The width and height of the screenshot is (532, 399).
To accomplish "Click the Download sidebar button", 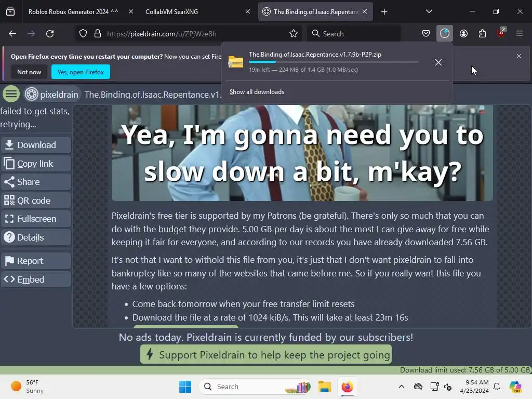I will (x=36, y=145).
